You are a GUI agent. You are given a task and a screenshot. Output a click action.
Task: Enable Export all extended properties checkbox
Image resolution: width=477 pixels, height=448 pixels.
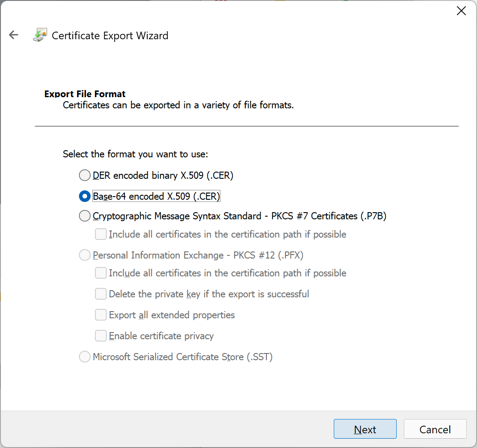pos(101,315)
